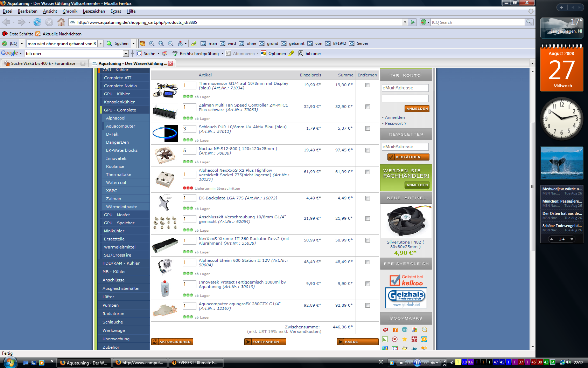Open the ICQ search text dropdown arrow
Image resolution: width=588 pixels, height=368 pixels.
point(100,43)
